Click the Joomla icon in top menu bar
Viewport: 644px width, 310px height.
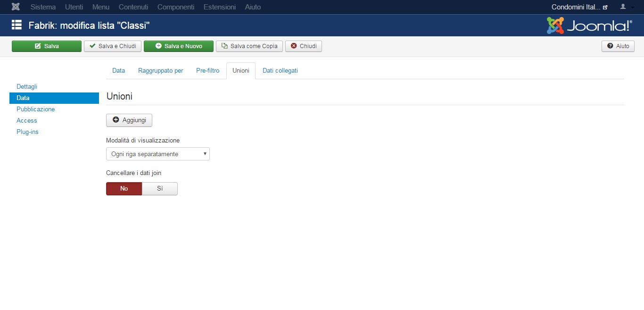coord(16,7)
